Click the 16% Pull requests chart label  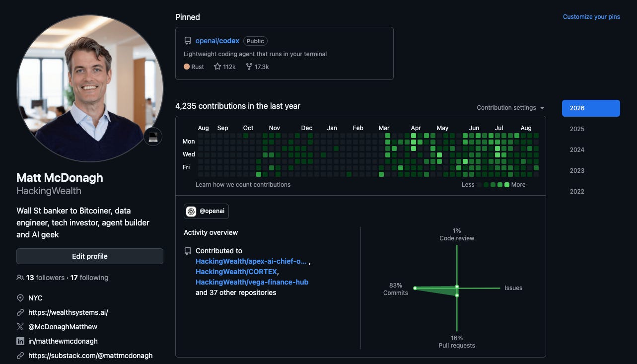(457, 342)
